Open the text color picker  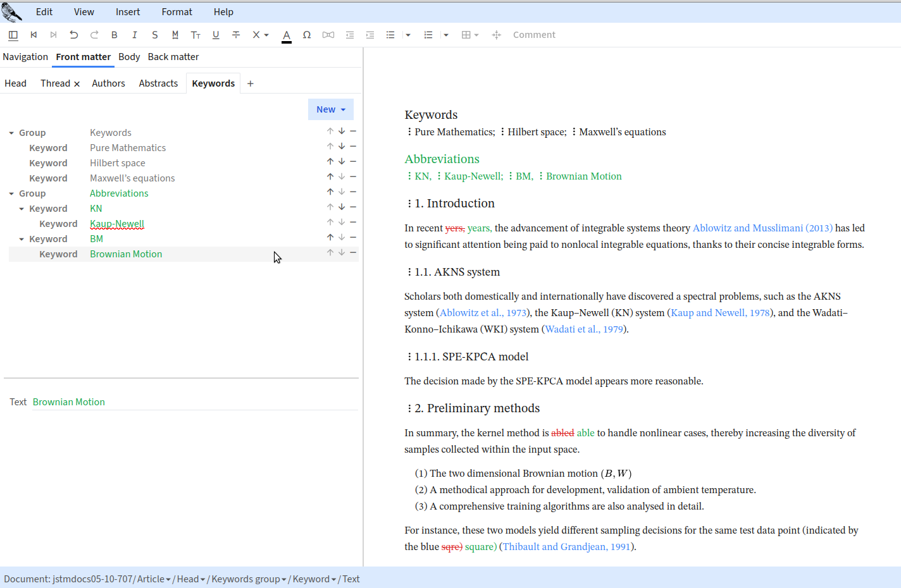(x=287, y=35)
